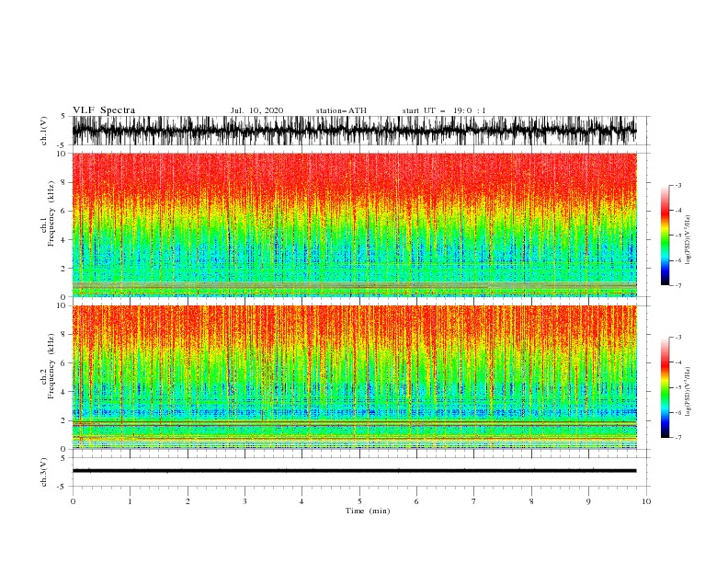The image size is (728, 563).
Task: Click the 'start UT = 19:0 :1' text
Action: 444,110
